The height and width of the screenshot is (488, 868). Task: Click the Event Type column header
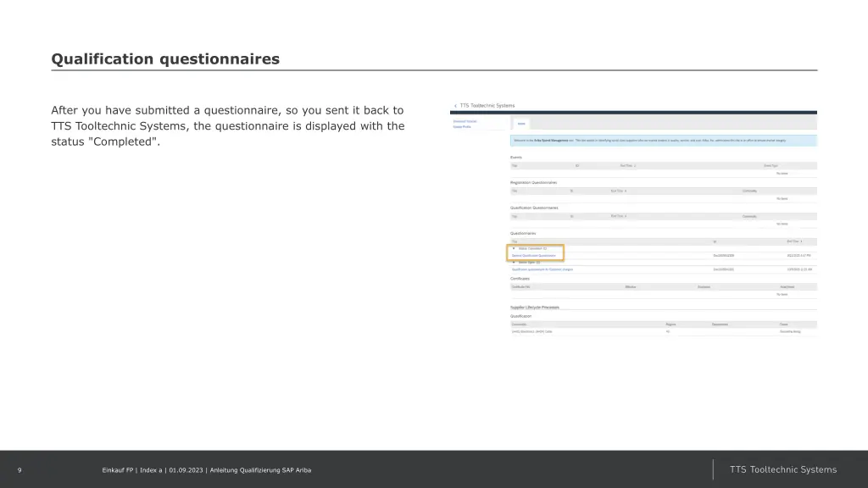(771, 165)
